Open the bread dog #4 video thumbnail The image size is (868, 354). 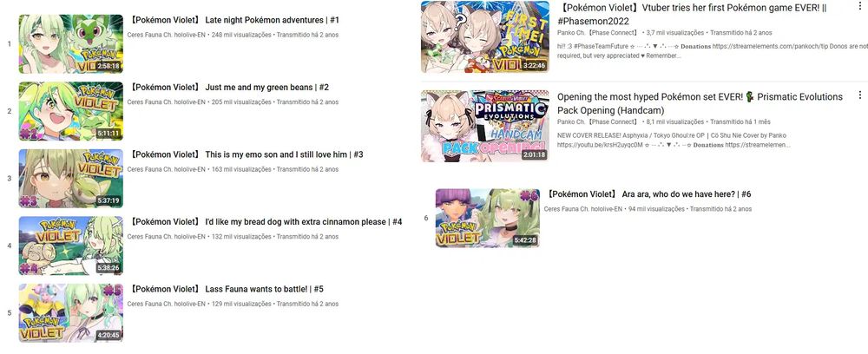pyautogui.click(x=71, y=246)
